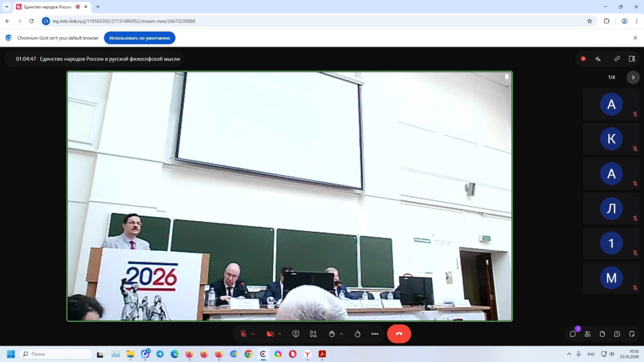The height and width of the screenshot is (362, 644).
Task: Expand reactions arrow next to raise hand
Action: tap(341, 334)
